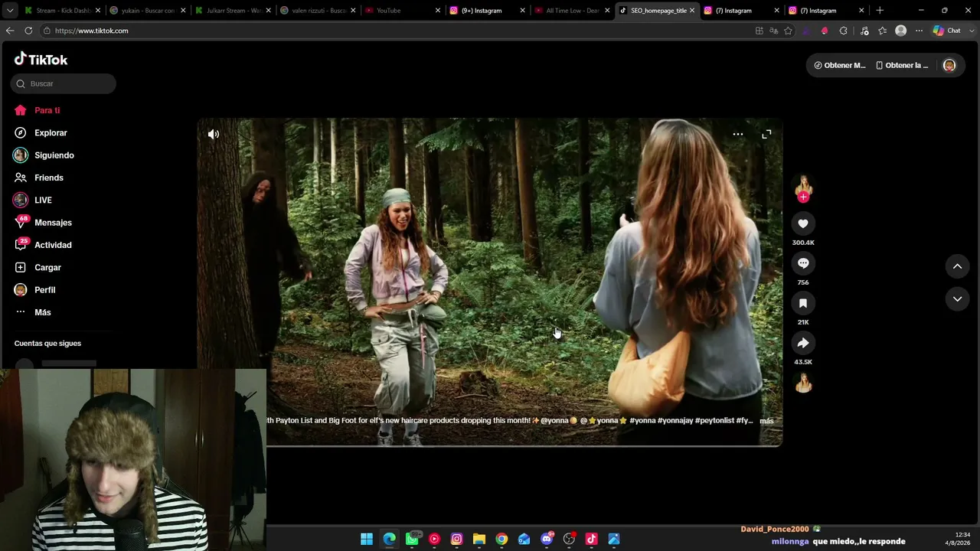Image resolution: width=980 pixels, height=551 pixels.
Task: Open the Copilot Chat button
Action: click(947, 31)
